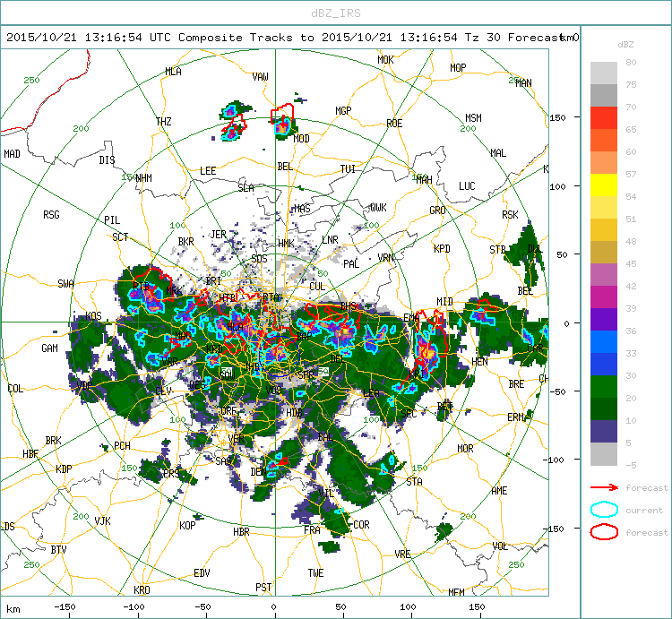
Task: Click the HEN station label
Action: click(479, 362)
